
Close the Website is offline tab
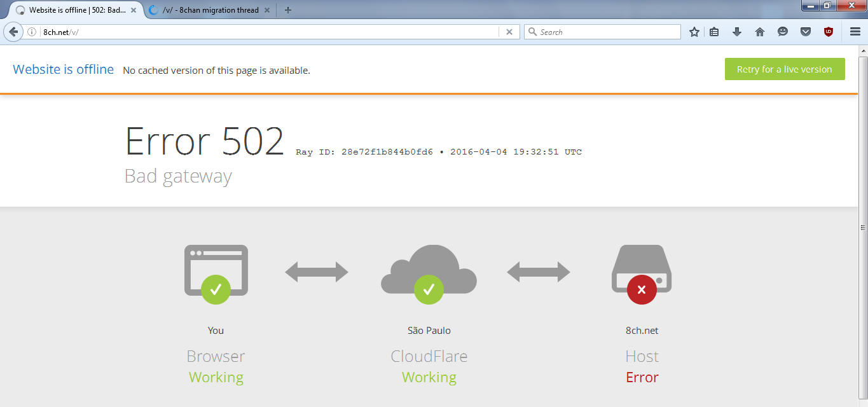tap(134, 10)
